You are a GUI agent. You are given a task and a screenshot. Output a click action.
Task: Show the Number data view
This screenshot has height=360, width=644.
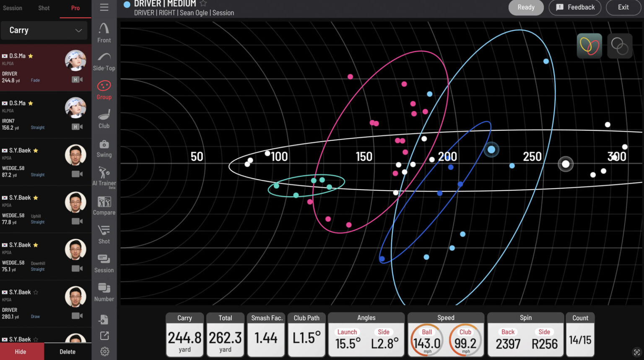click(x=104, y=292)
